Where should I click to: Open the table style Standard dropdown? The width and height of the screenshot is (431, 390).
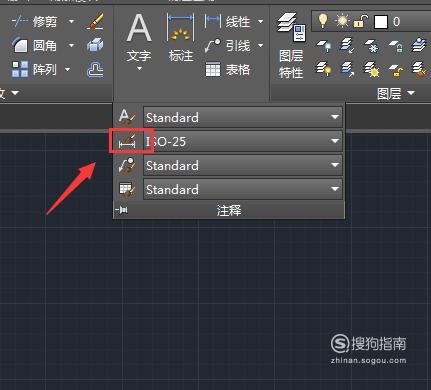coord(243,189)
